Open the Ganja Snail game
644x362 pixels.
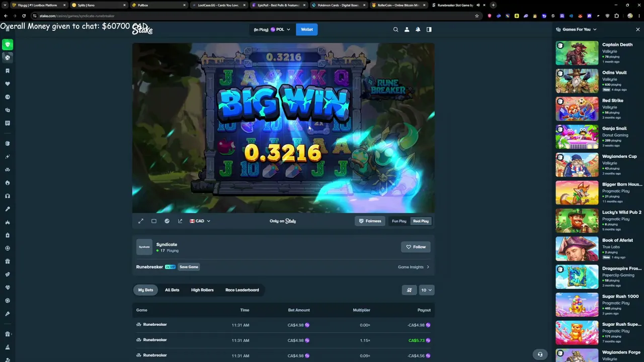click(x=577, y=137)
